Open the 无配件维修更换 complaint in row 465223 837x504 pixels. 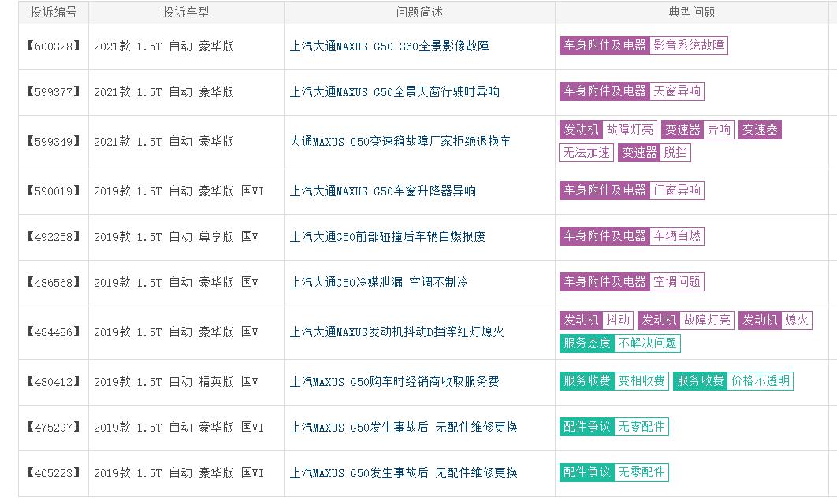click(x=403, y=472)
